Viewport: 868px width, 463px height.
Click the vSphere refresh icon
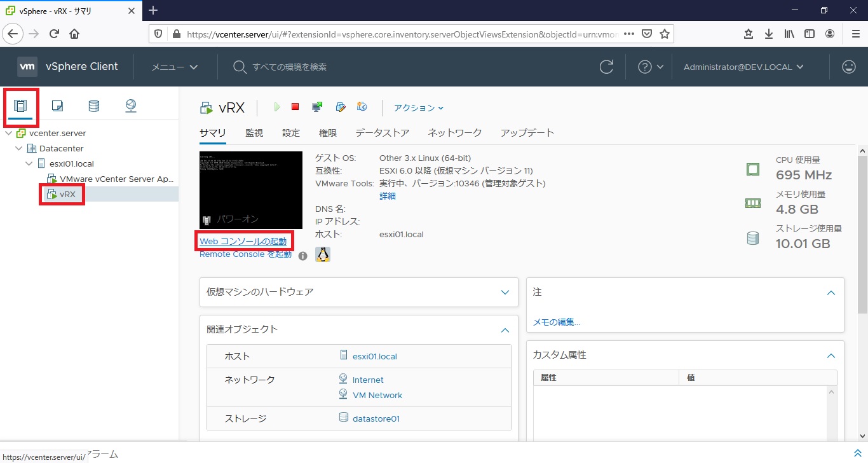(607, 67)
